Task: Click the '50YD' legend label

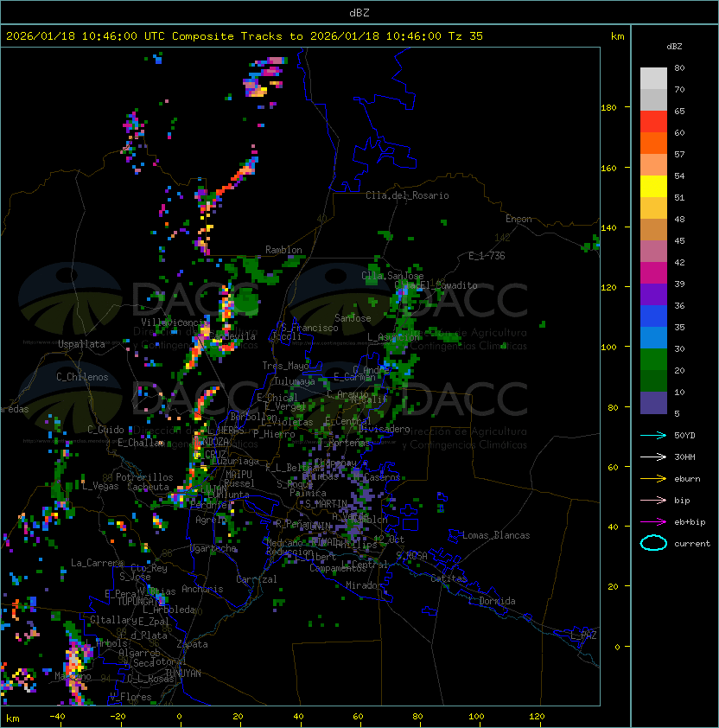Action: click(x=684, y=435)
